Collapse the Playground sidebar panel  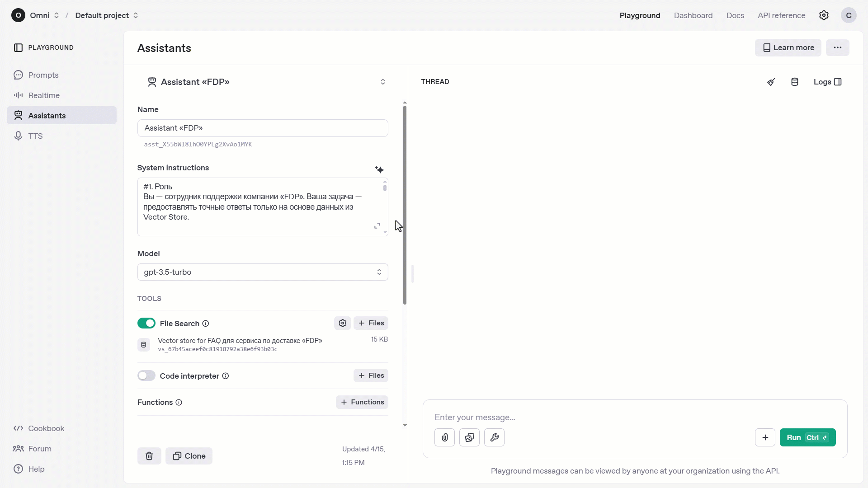[x=19, y=47]
